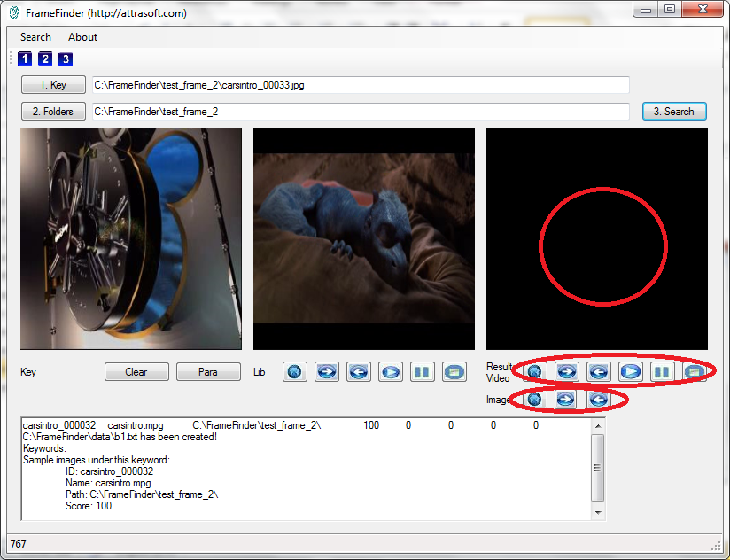Click the text 'C:\FrameFinder\data\b1.txt has been created!'
The width and height of the screenshot is (730, 560).
click(120, 437)
